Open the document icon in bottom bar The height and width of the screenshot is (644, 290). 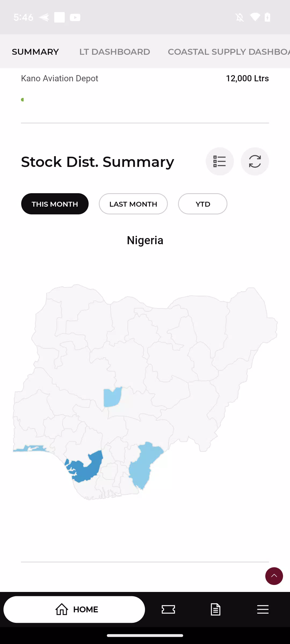[x=216, y=609]
